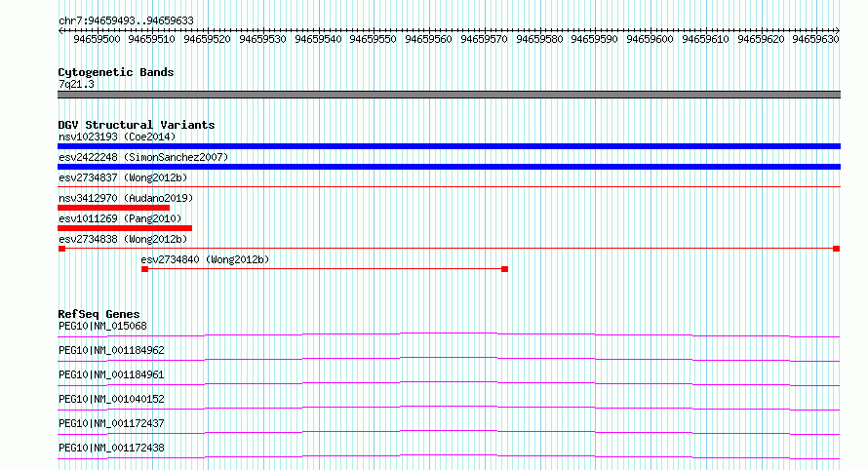868x470 pixels.
Task: Click ruler position 94659620
Action: point(761,39)
